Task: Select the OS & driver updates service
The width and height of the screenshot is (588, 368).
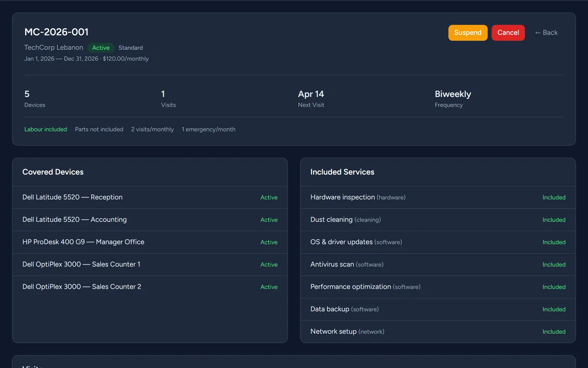Action: pos(438,242)
